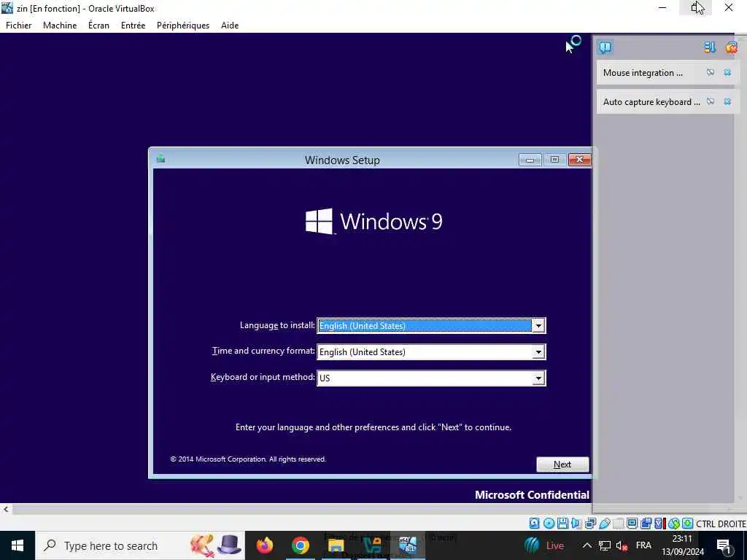This screenshot has width=747, height=560.
Task: Click the delete-all-notifications icon in the panel
Action: [731, 47]
